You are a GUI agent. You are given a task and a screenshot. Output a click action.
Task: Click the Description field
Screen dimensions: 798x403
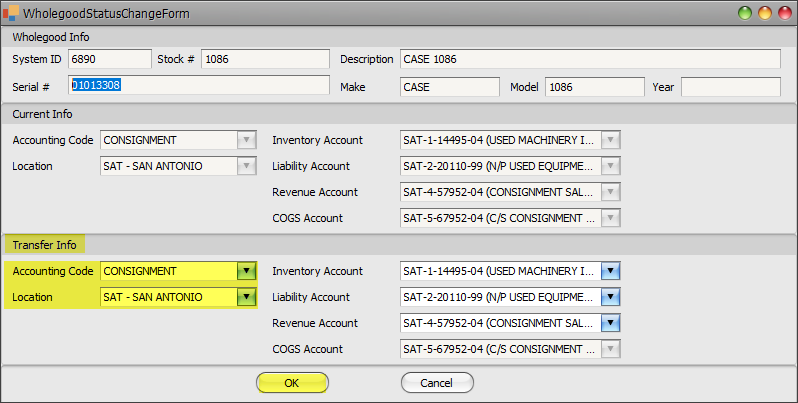click(590, 59)
